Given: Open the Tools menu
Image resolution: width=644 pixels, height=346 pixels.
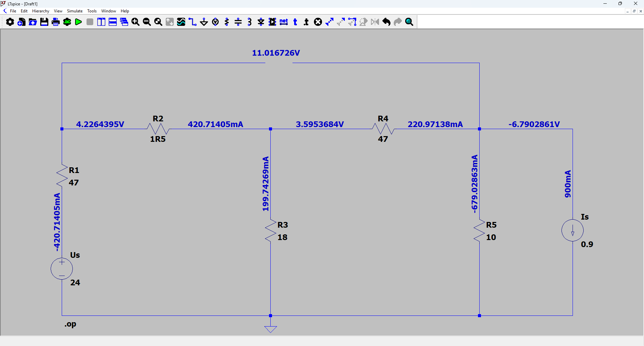Looking at the screenshot, I should [x=92, y=11].
